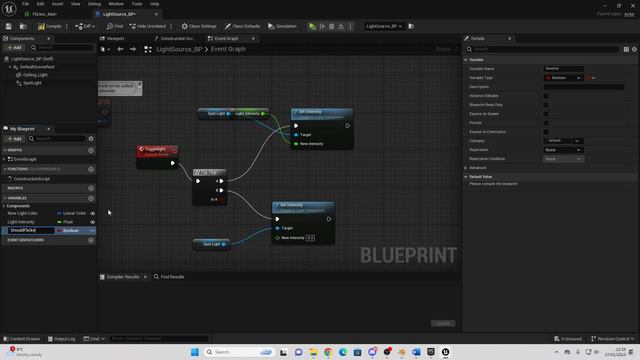Toggle visibility eye for Light Intensity
The width and height of the screenshot is (640, 360).
pyautogui.click(x=93, y=222)
